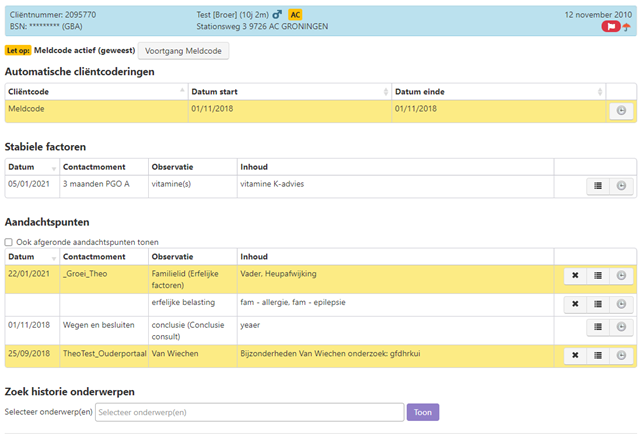Screen dimensions: 643x439
Task: Sort table by Datum einde column
Action: click(497, 91)
